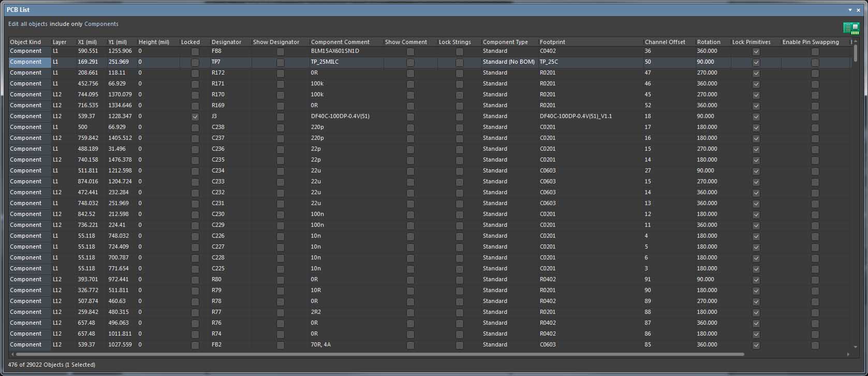Image resolution: width=868 pixels, height=376 pixels.
Task: Toggle Lock Primitives for component FB8
Action: click(x=756, y=51)
